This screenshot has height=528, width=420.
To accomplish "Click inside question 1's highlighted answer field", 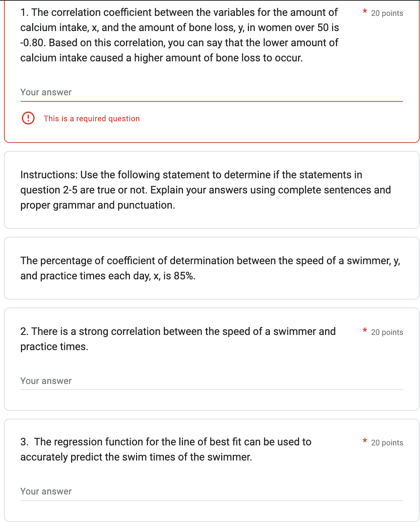I will (x=180, y=93).
